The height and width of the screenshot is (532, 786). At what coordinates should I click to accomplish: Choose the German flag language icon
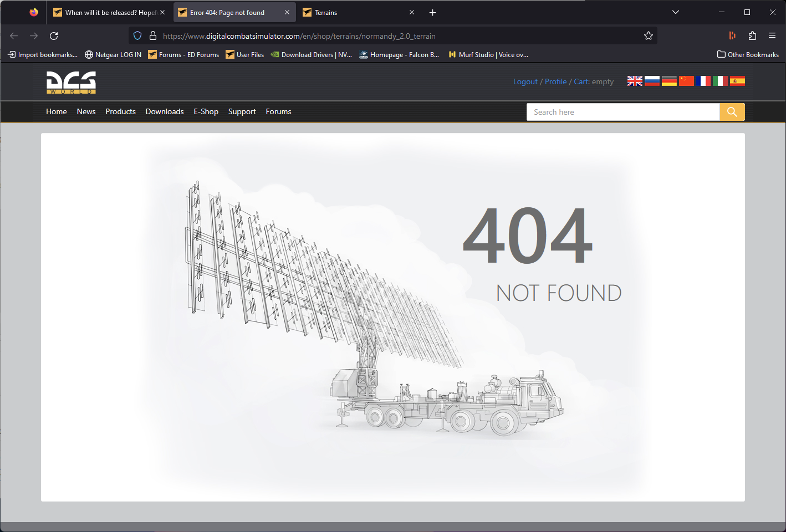coord(669,81)
